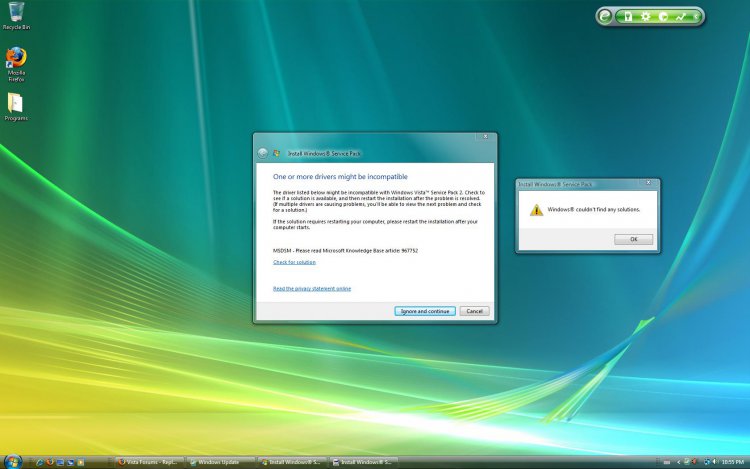Click the pie-shaped icon in gadget bar

(663, 17)
